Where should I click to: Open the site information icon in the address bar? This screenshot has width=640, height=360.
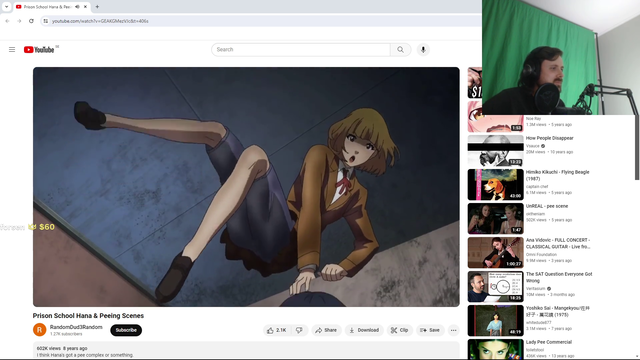46,21
